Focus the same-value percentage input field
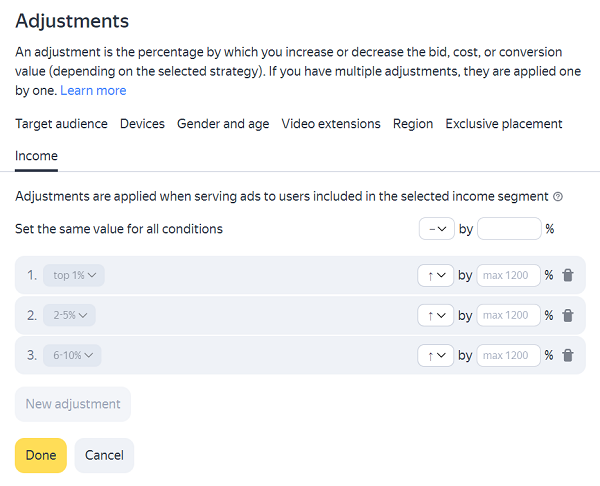This screenshot has height=486, width=600. (x=509, y=229)
